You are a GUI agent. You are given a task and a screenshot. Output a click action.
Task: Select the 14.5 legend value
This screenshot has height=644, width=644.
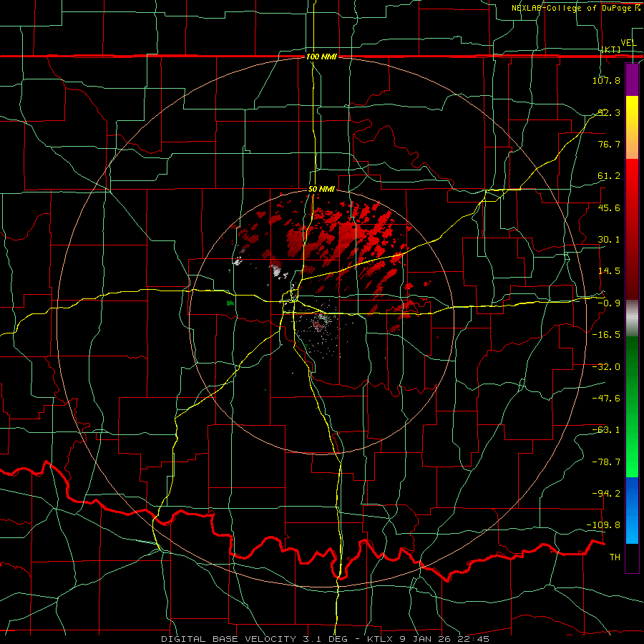click(609, 271)
